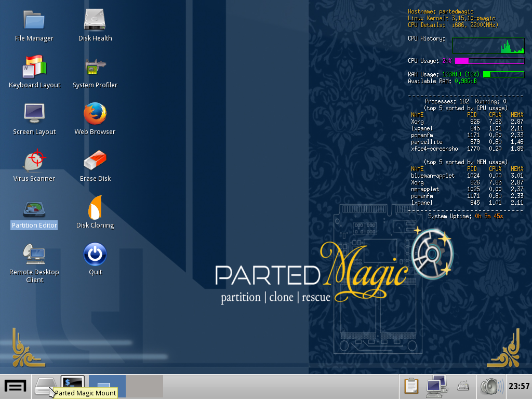Open the speaker volume tray icon

[x=492, y=387]
